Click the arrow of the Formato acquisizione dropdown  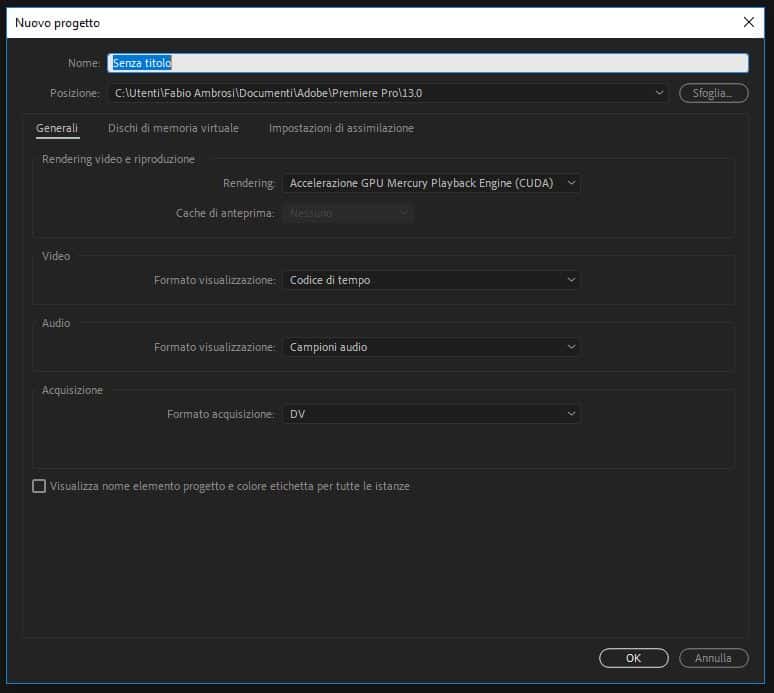coord(571,414)
